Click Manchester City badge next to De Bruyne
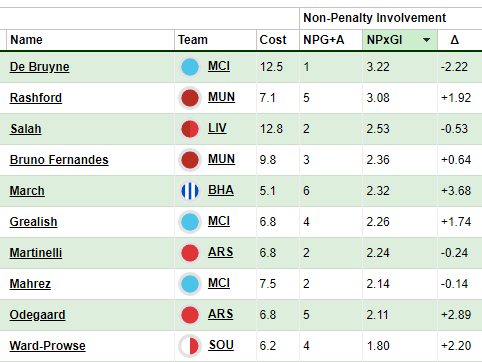Image resolution: width=482 pixels, height=362 pixels. [190, 67]
